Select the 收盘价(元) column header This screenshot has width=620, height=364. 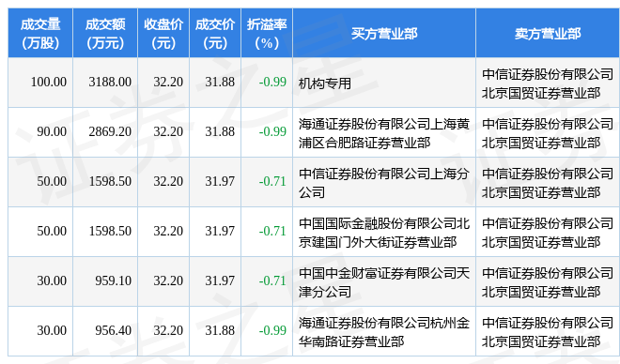tap(163, 33)
